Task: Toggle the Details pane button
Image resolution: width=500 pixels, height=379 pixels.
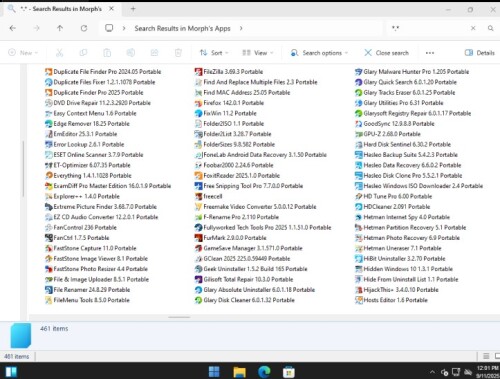Action: tap(479, 53)
